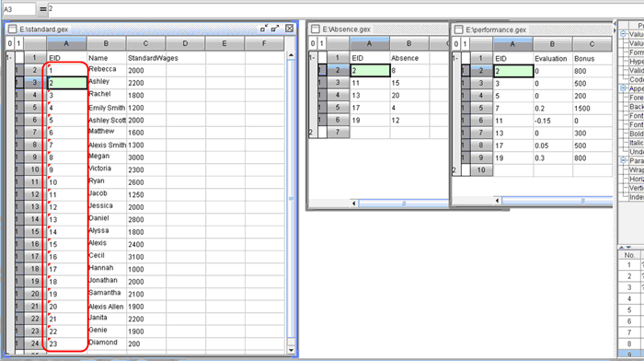Collapse the 1- group in Absence.gex
Image resolution: width=644 pixels, height=361 pixels.
tap(312, 58)
